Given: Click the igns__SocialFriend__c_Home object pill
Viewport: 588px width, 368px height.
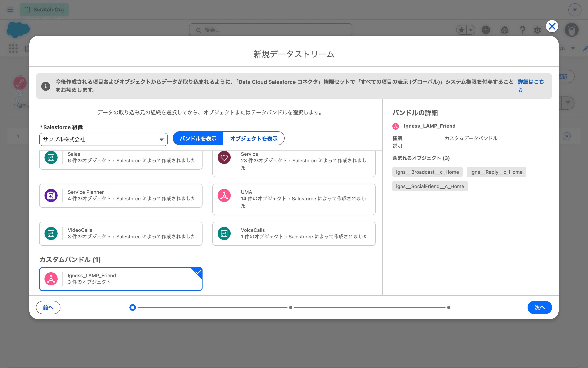Looking at the screenshot, I should [430, 186].
